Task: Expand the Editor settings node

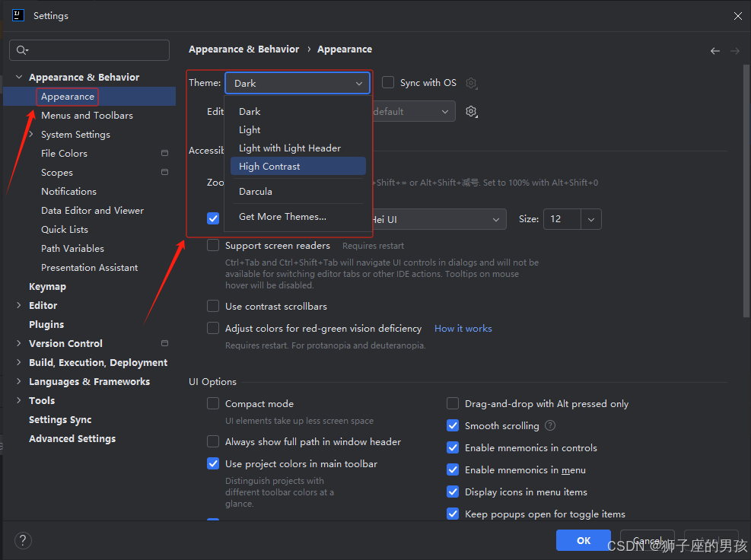Action: (x=19, y=305)
